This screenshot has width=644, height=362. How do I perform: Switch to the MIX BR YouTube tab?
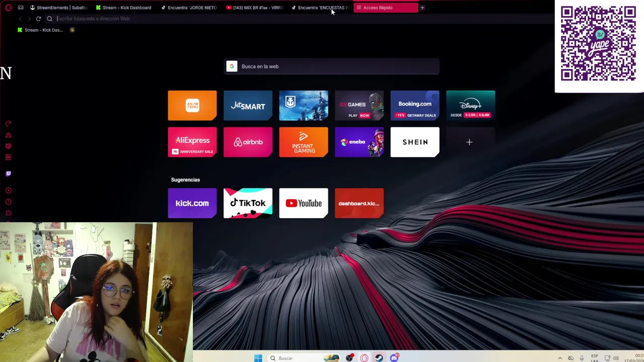255,8
